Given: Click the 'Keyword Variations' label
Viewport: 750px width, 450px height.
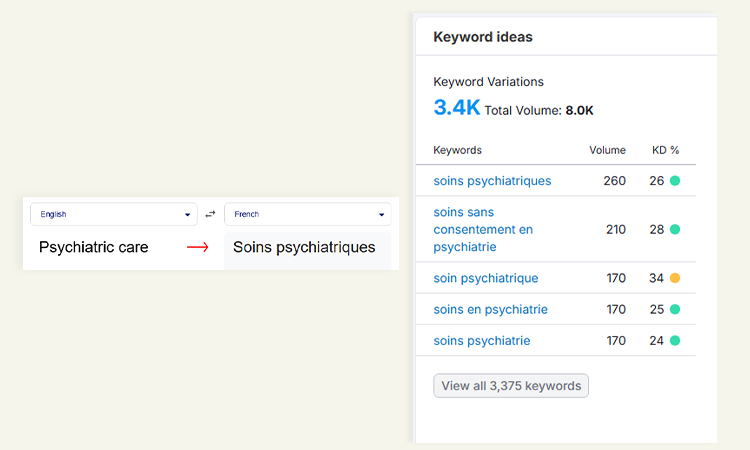Looking at the screenshot, I should pos(488,82).
